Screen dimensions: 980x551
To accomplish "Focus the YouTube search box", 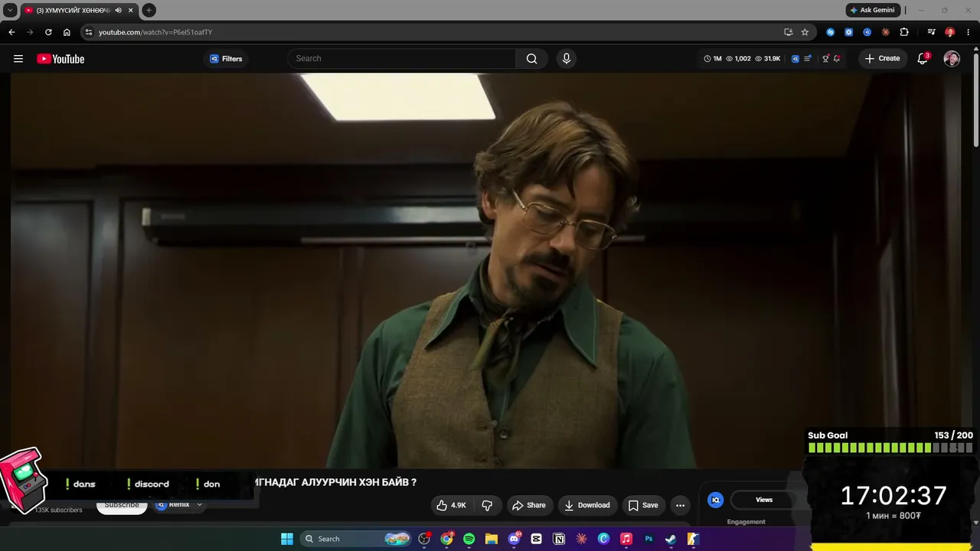I will [x=402, y=59].
